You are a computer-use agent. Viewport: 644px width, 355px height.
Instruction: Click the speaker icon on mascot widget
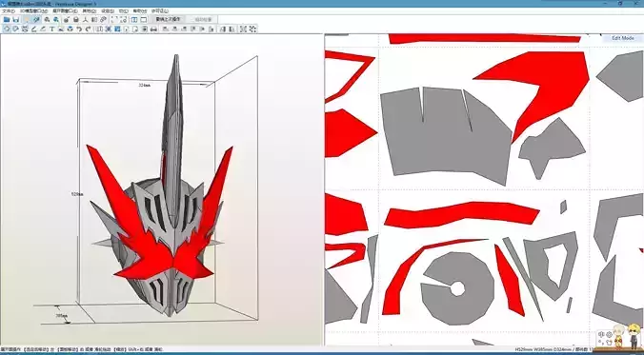click(601, 334)
